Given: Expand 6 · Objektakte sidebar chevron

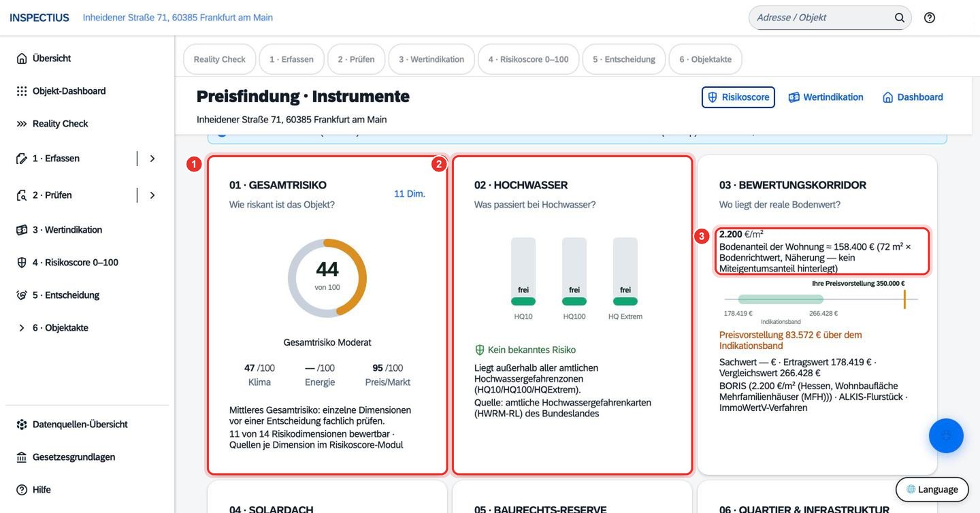Looking at the screenshot, I should pyautogui.click(x=22, y=328).
